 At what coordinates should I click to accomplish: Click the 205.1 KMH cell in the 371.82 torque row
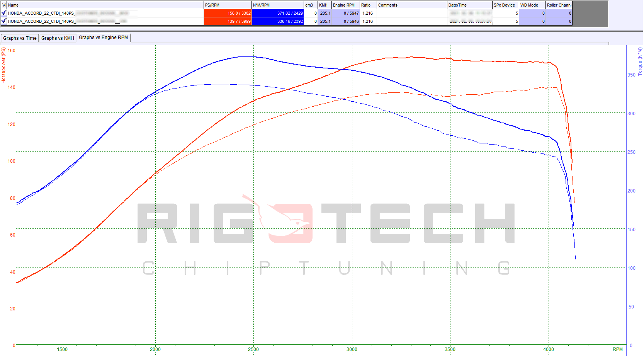point(325,13)
